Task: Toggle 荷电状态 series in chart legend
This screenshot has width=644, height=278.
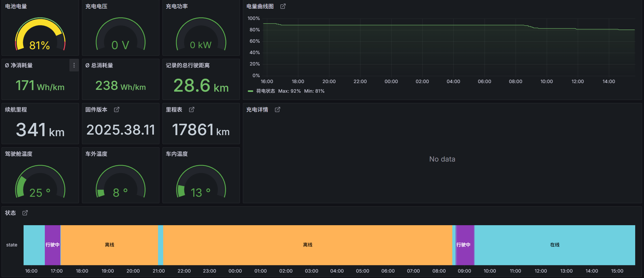Action: click(x=265, y=91)
